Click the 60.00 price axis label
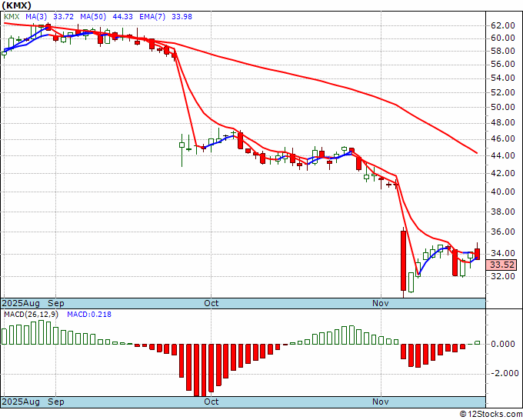The width and height of the screenshot is (523, 420). 503,38
